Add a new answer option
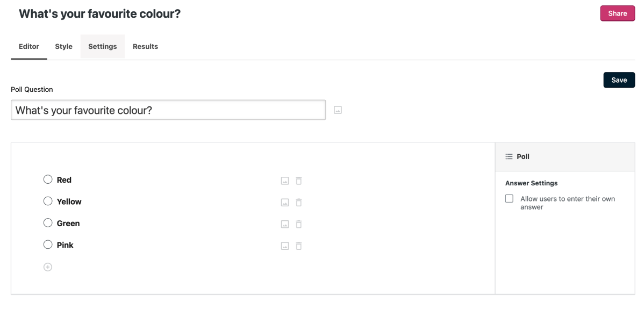 48,267
